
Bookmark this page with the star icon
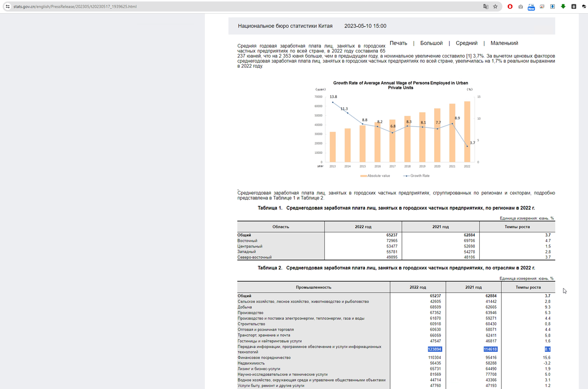point(495,7)
